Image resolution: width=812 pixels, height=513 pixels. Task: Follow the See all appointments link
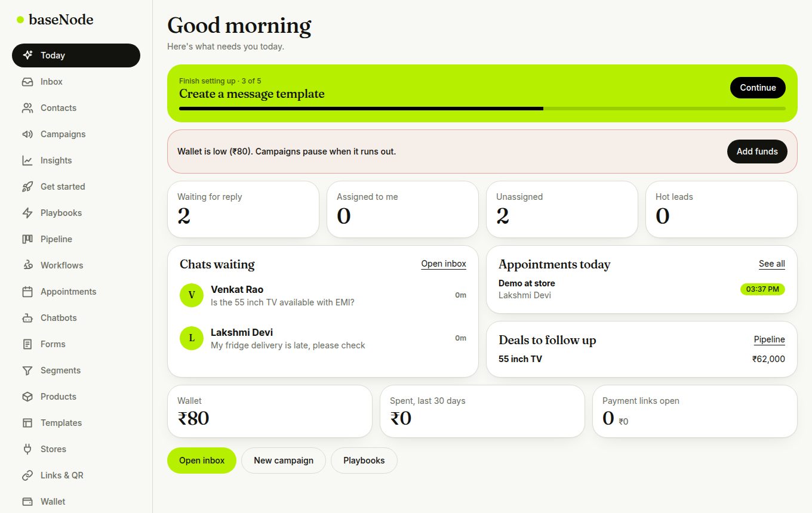click(x=772, y=264)
